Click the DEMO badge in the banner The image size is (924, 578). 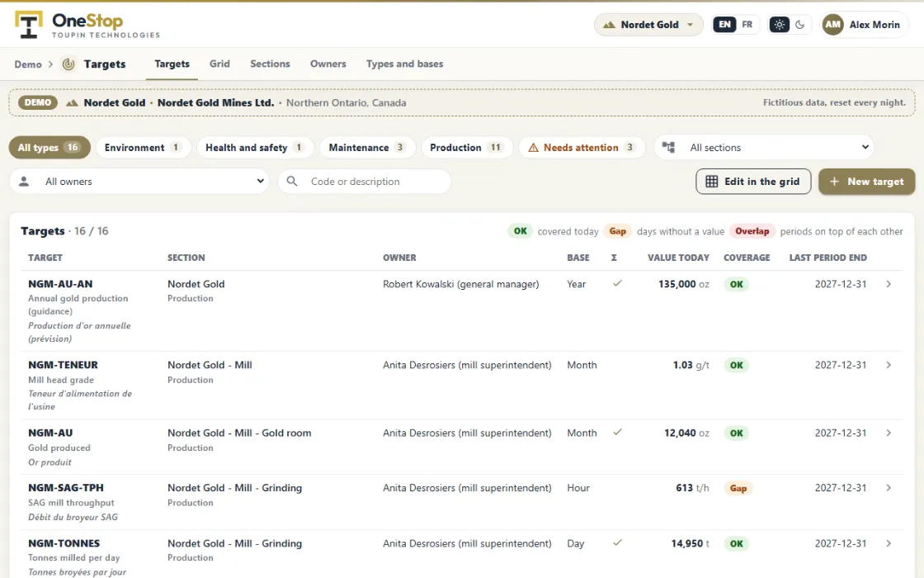click(x=38, y=102)
